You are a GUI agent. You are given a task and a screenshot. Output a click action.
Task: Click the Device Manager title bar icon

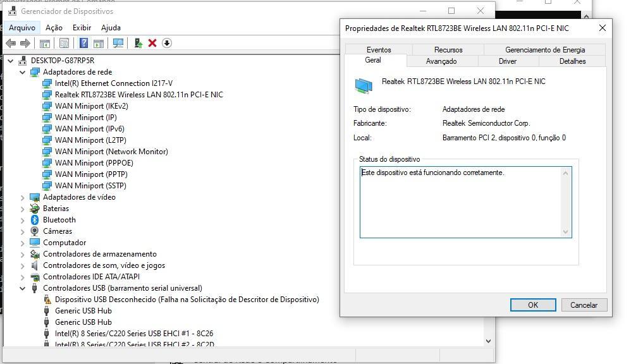13,11
